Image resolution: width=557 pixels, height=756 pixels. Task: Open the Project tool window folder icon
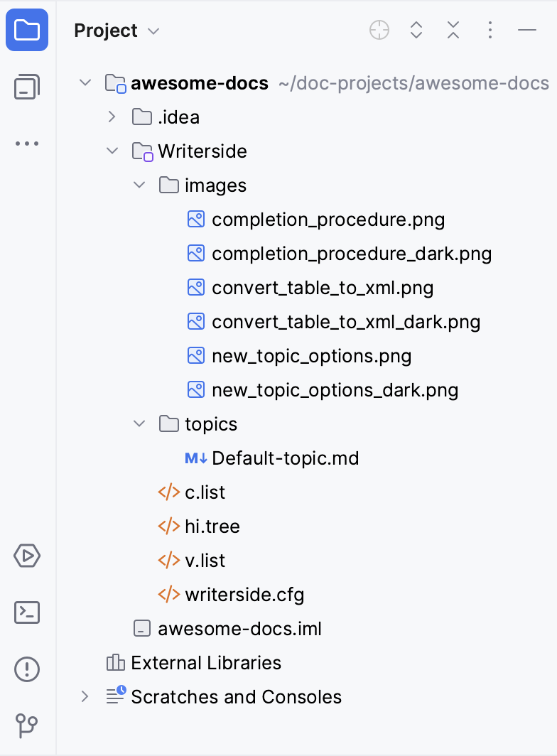[27, 31]
